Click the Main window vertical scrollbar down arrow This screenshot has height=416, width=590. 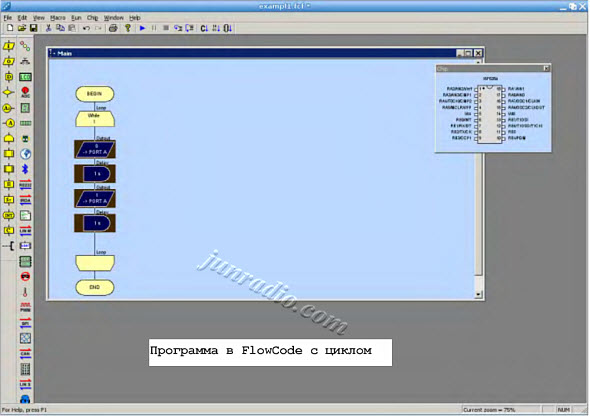pyautogui.click(x=479, y=295)
